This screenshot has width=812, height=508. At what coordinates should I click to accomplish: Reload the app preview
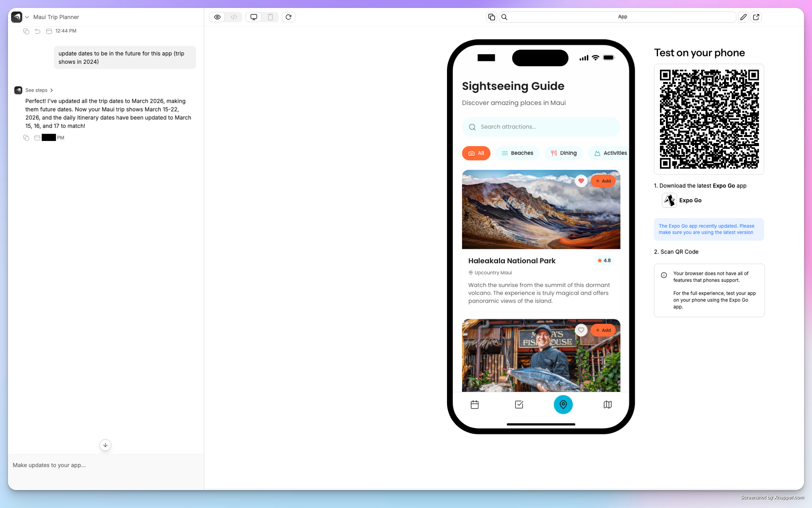(289, 17)
